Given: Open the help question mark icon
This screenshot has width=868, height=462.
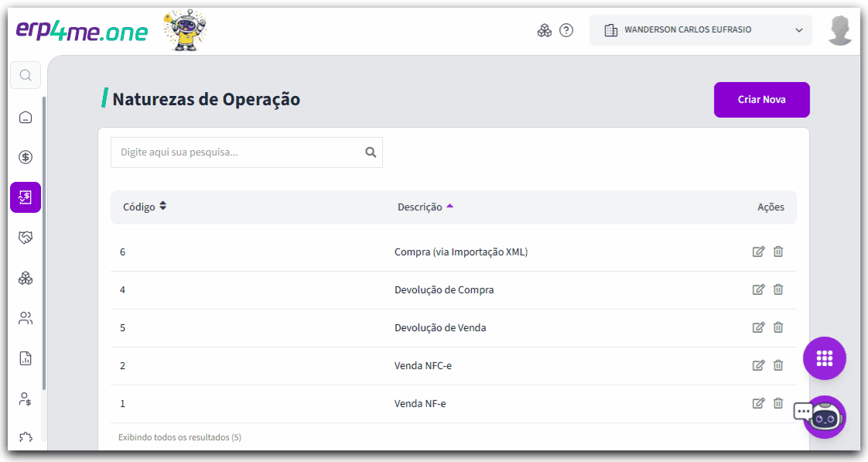Looking at the screenshot, I should tap(566, 30).
